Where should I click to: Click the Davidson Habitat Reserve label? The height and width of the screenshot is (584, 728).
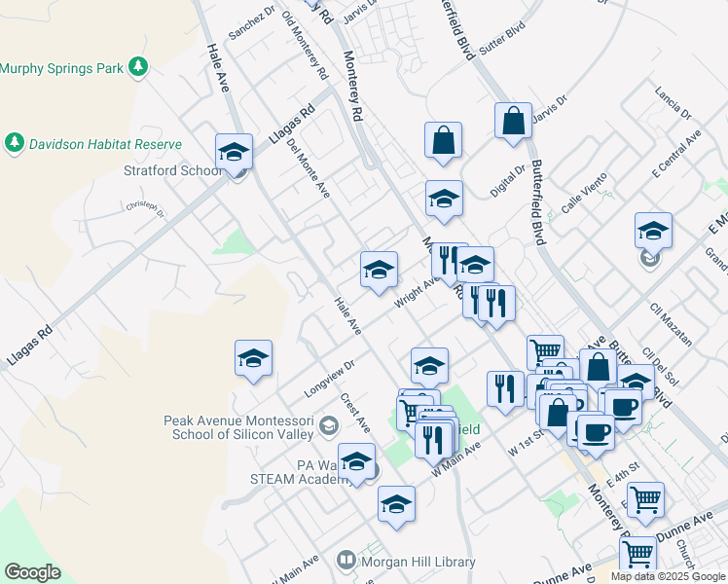pyautogui.click(x=106, y=144)
